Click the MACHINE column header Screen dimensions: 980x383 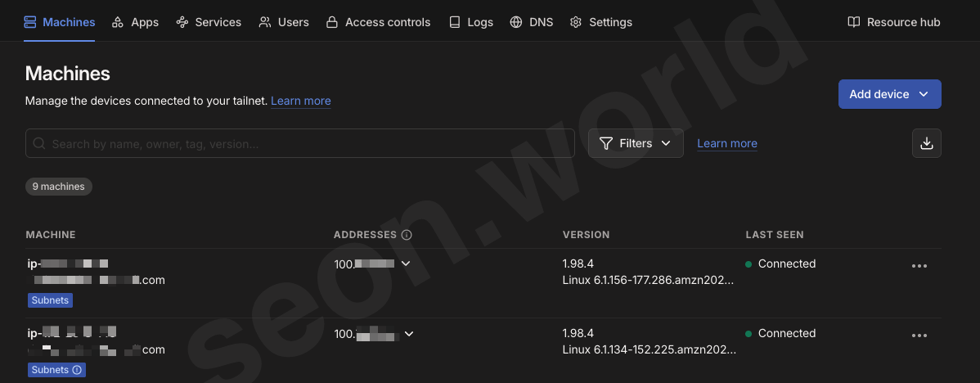(51, 235)
